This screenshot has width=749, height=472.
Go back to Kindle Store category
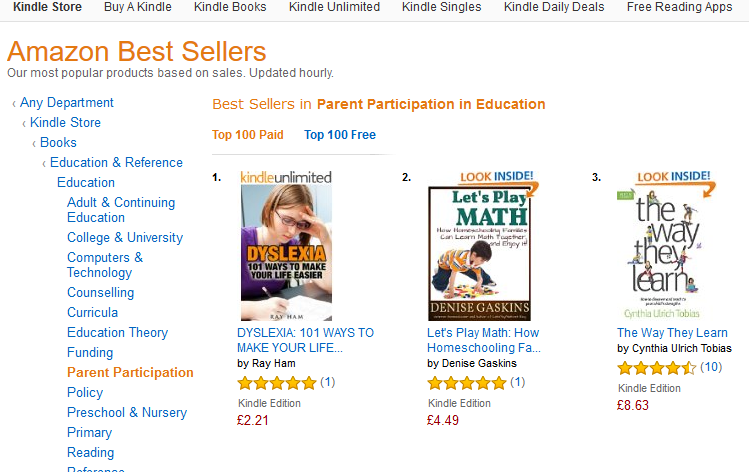click(65, 122)
